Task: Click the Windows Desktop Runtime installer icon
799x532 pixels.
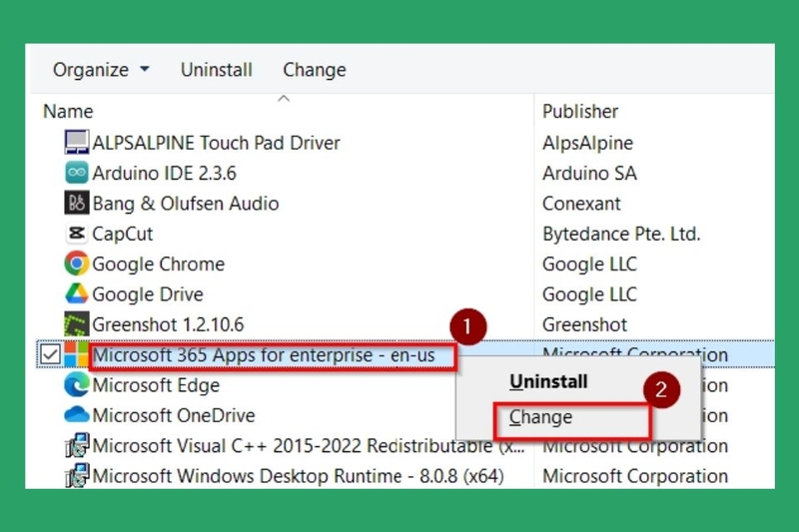Action: click(x=77, y=475)
